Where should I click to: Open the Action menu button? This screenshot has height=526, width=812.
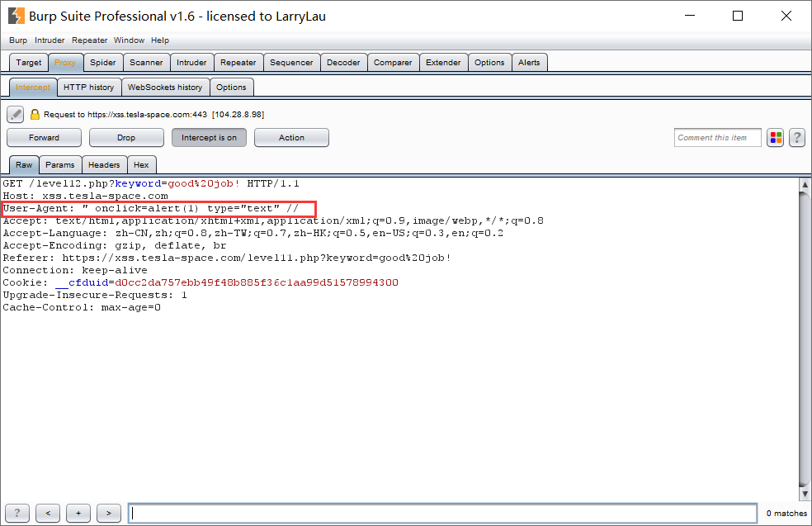coord(291,138)
